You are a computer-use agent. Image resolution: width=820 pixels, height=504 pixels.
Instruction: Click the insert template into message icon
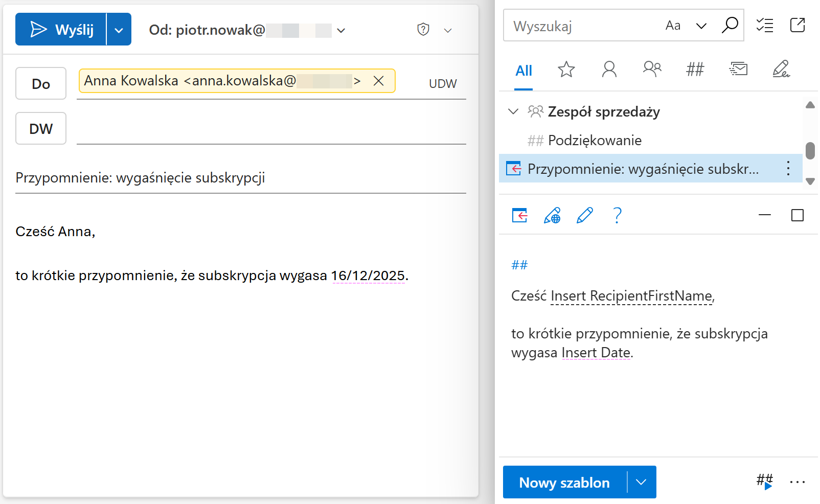tap(519, 216)
